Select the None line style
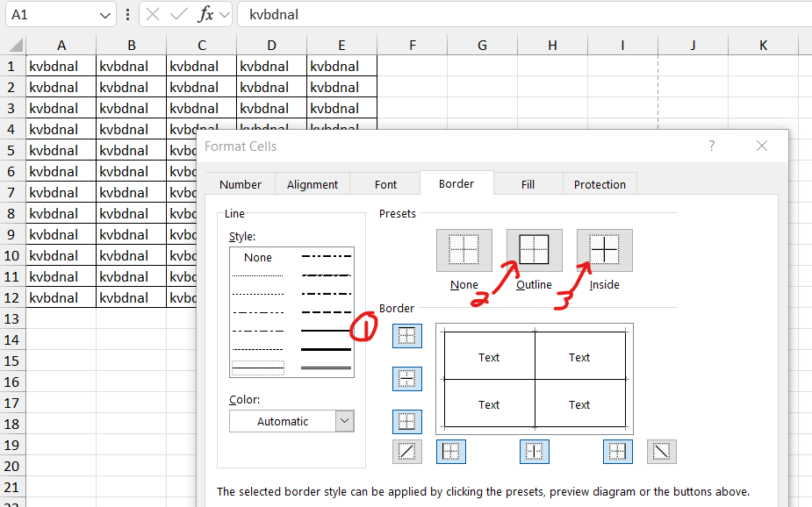 [x=258, y=257]
